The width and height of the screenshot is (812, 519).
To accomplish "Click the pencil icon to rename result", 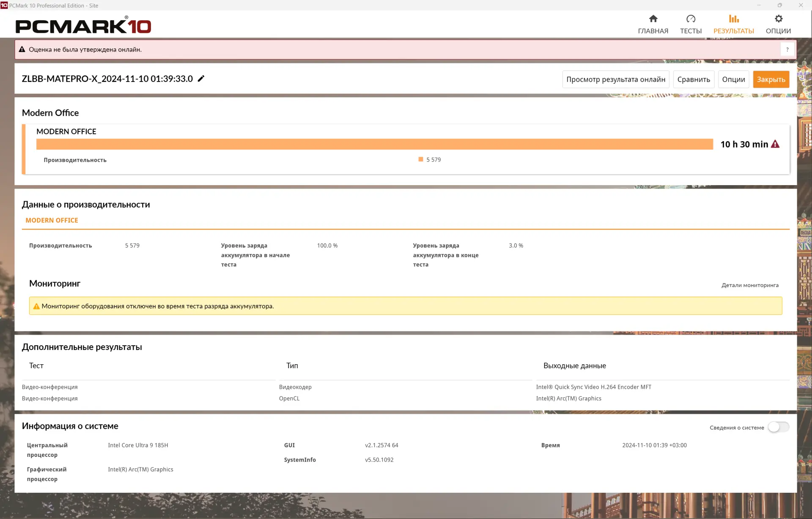I will tap(201, 79).
